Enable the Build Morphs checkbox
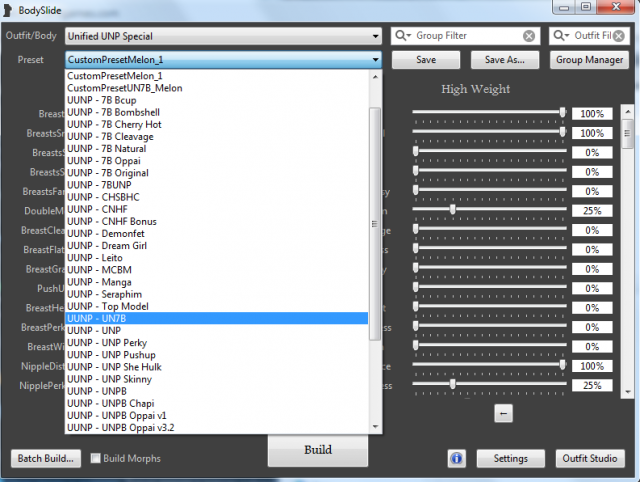This screenshot has height=482, width=640. point(96,459)
